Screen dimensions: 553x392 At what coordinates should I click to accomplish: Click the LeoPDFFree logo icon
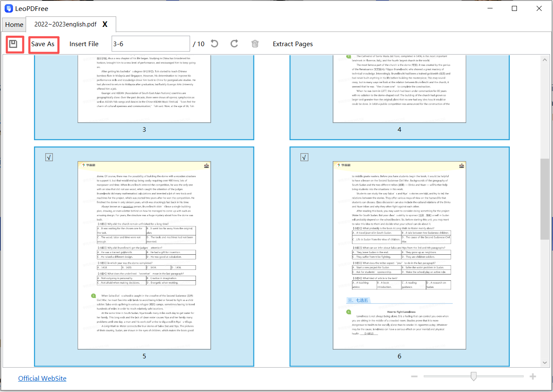(8, 8)
